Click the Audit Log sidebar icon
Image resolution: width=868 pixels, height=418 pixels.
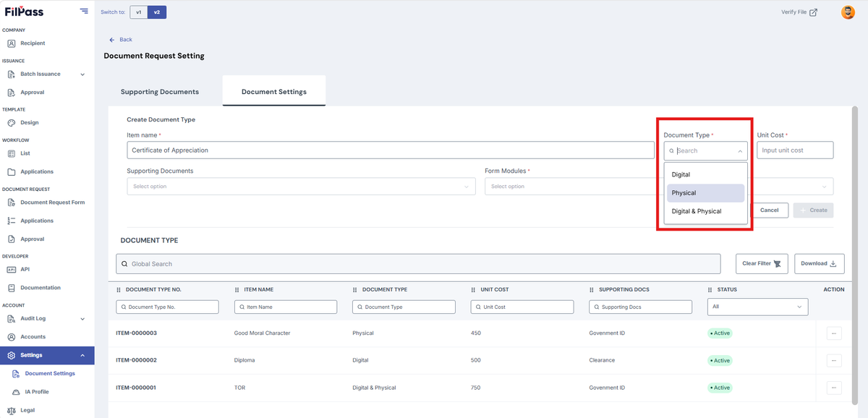click(x=12, y=318)
